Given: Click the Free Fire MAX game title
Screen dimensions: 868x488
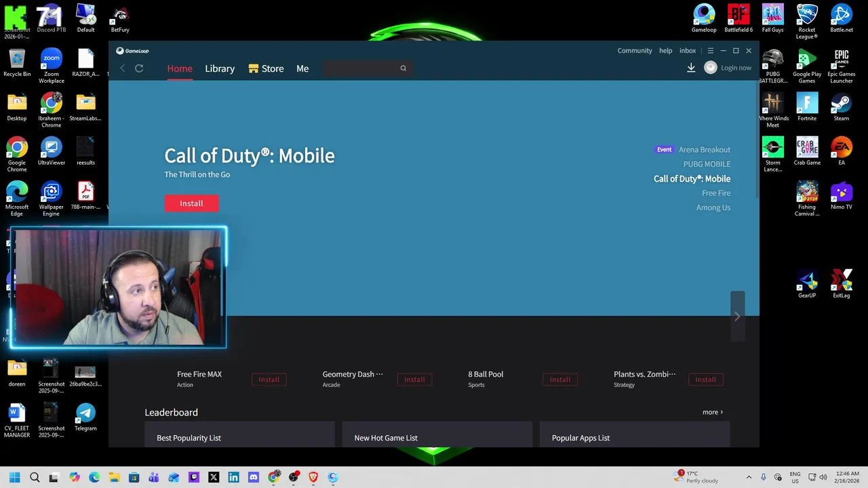Looking at the screenshot, I should [199, 374].
